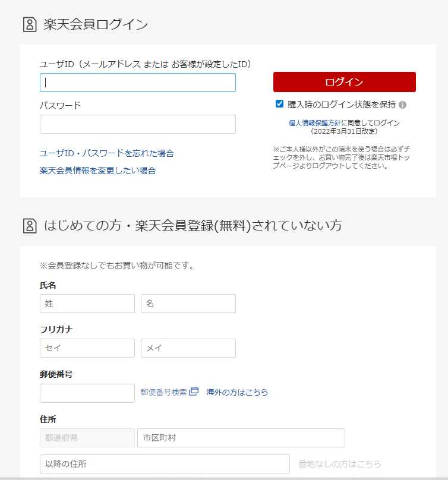Click the 名 first name field
Image resolution: width=448 pixels, height=480 pixels.
coord(188,304)
